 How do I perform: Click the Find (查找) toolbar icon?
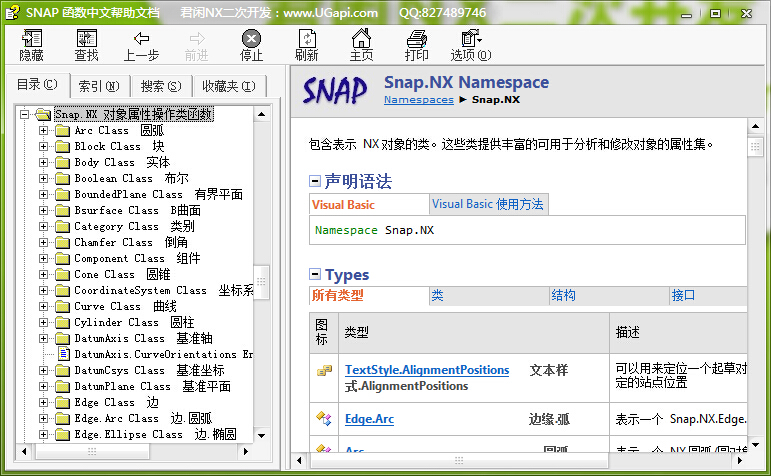point(86,44)
